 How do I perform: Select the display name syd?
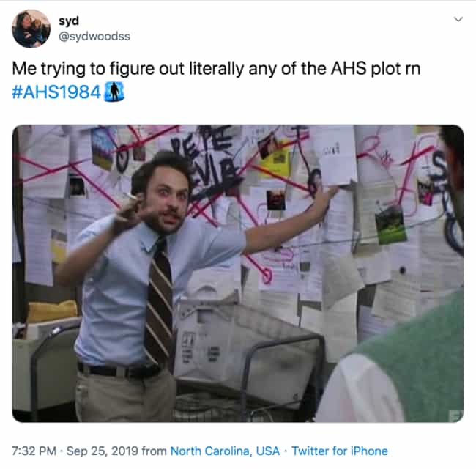pos(69,21)
